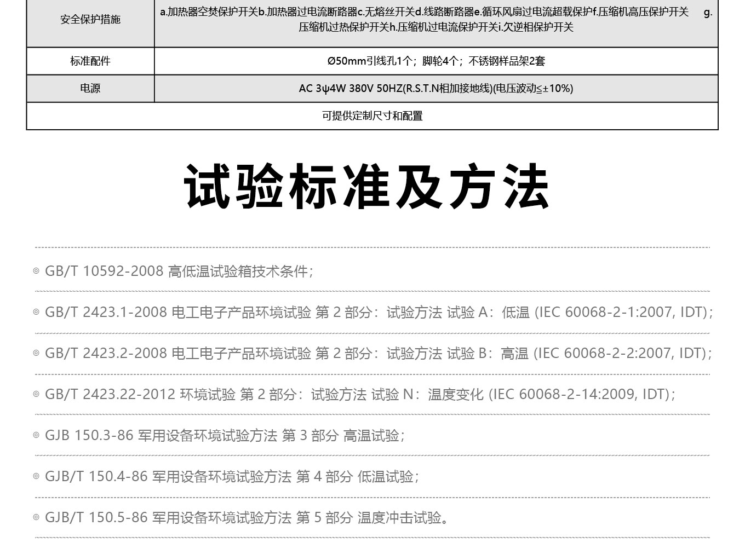Click the bullet before GJB/T 150.5-86
The image size is (745, 560).
(37, 518)
